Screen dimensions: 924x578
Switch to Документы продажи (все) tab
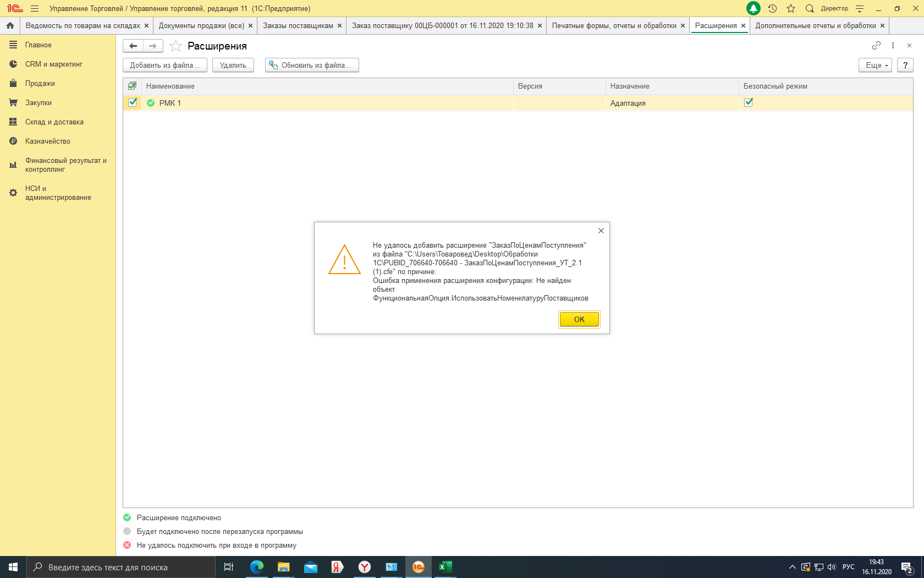201,25
